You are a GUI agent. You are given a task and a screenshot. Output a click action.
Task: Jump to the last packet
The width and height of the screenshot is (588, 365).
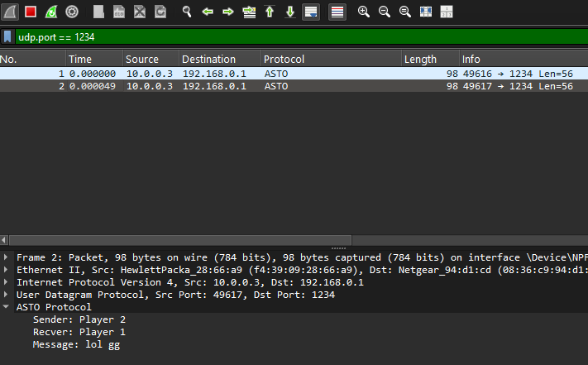point(290,12)
